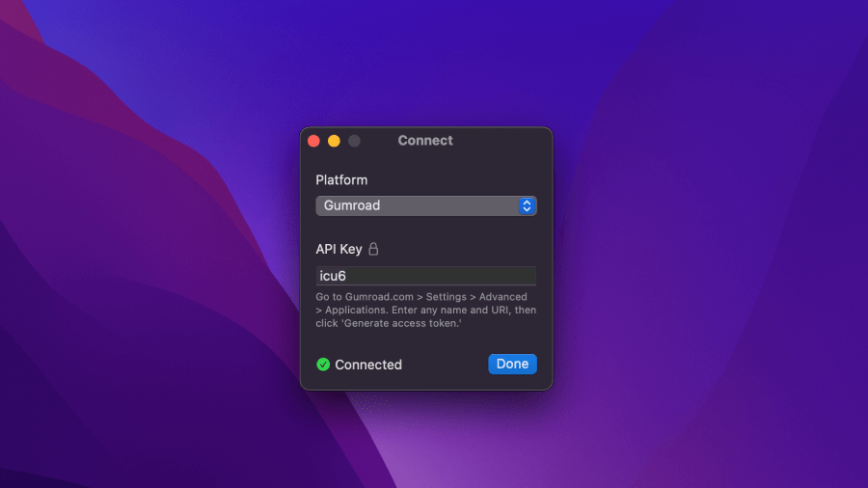The width and height of the screenshot is (868, 488).
Task: Click the Platform label
Action: point(341,179)
